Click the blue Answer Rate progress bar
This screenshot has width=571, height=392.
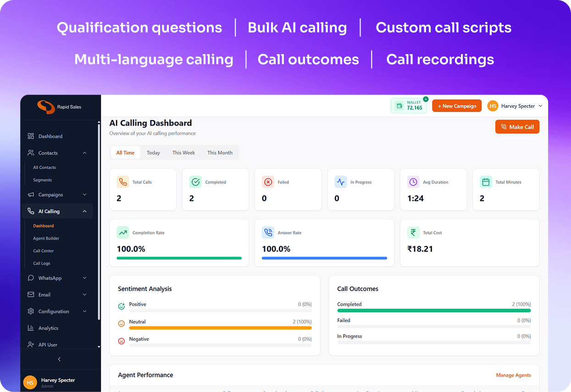(324, 258)
